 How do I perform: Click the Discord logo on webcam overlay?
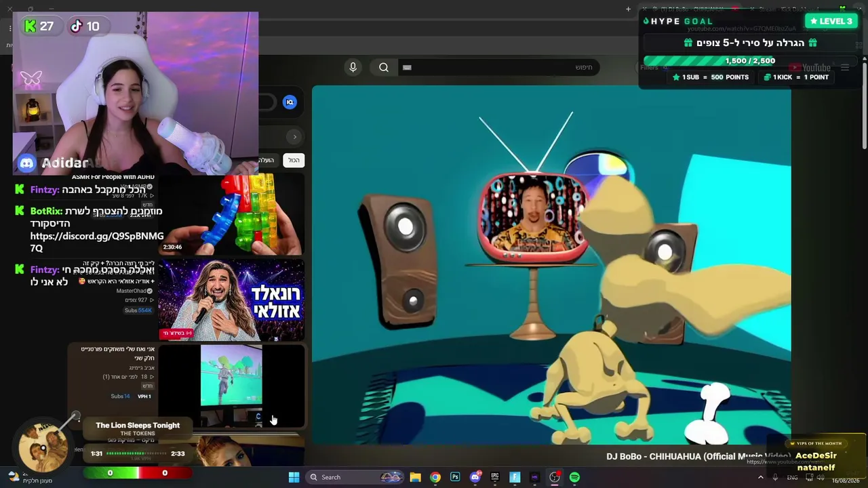point(26,163)
